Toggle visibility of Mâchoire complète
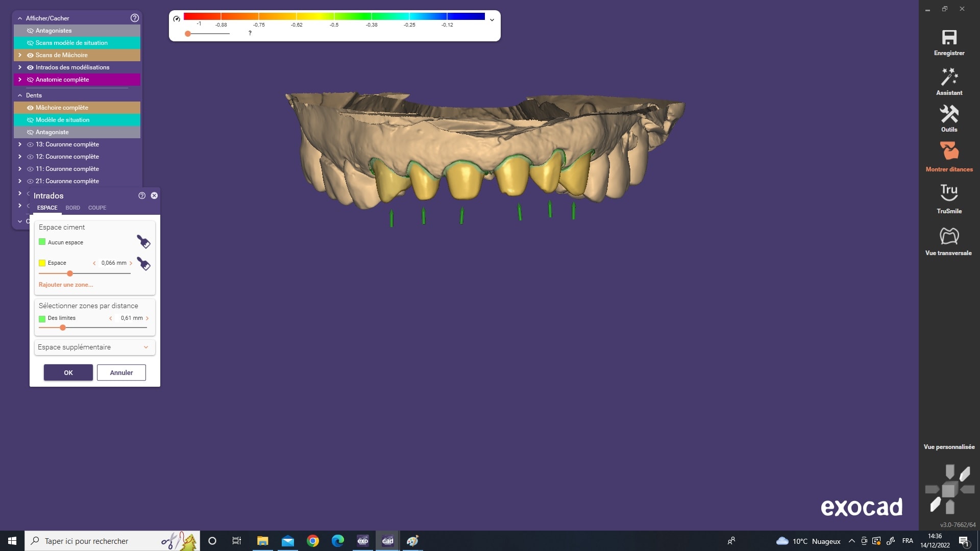This screenshot has width=980, height=551. click(30, 108)
